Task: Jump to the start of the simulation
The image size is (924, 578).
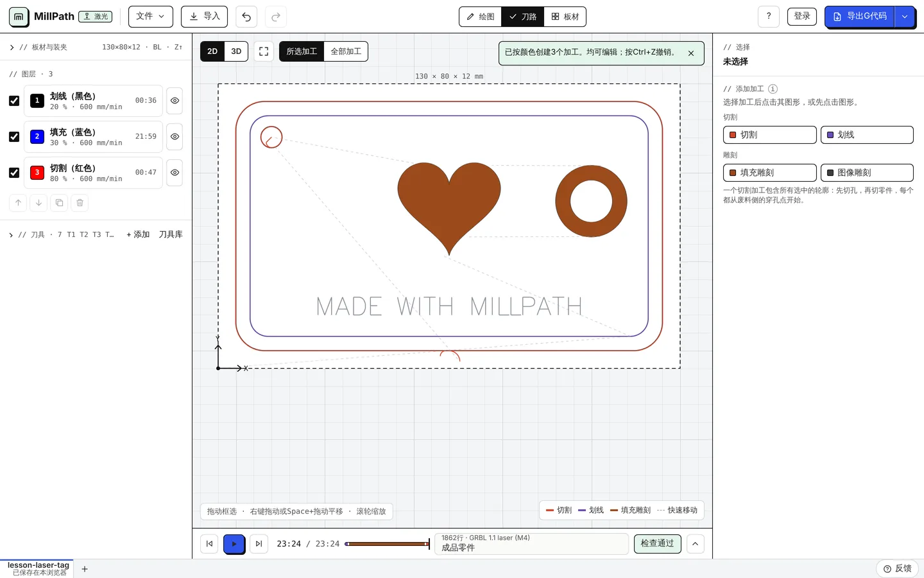Action: point(209,544)
